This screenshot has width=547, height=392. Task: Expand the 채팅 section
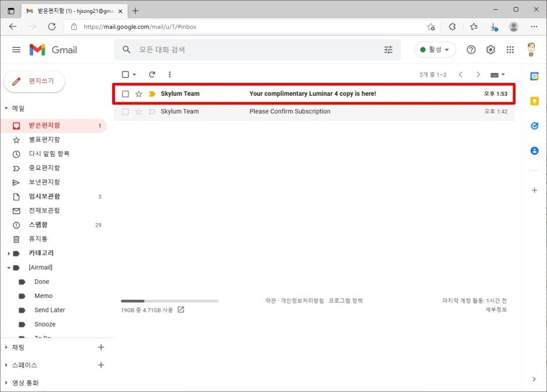pos(6,348)
